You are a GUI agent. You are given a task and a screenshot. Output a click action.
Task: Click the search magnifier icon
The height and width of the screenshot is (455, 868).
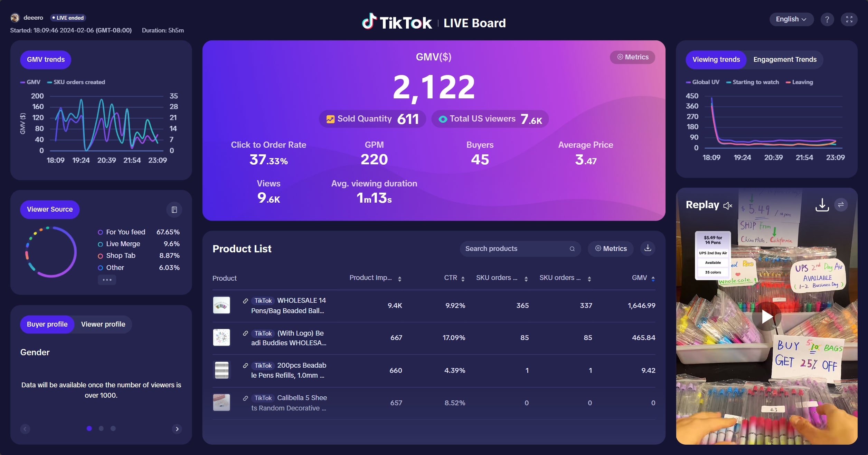pyautogui.click(x=572, y=249)
